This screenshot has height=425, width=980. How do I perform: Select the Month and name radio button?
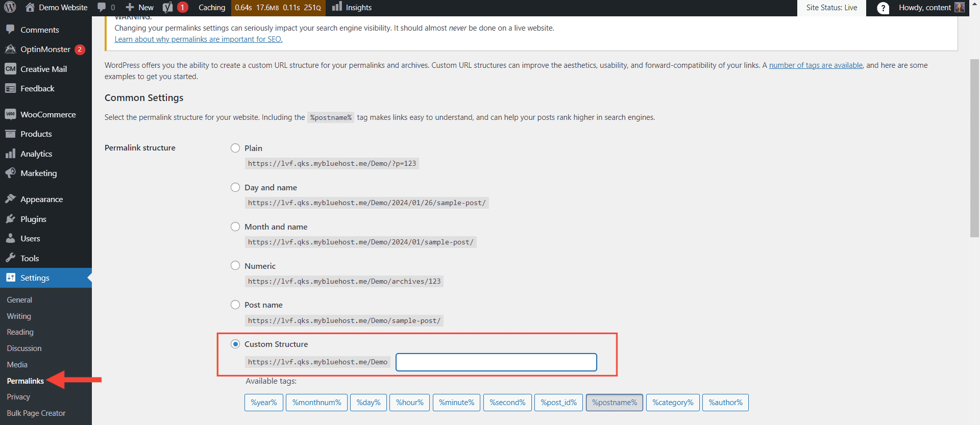tap(235, 227)
